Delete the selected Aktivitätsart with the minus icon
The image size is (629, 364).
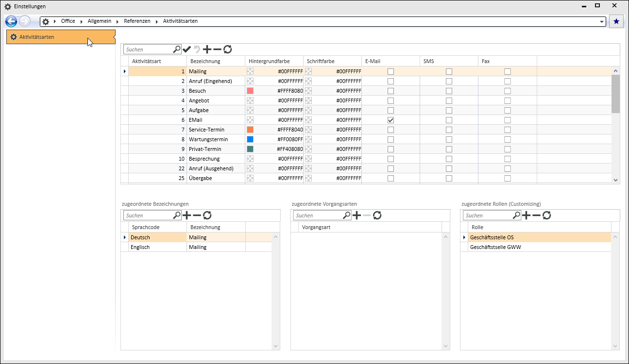(x=217, y=49)
